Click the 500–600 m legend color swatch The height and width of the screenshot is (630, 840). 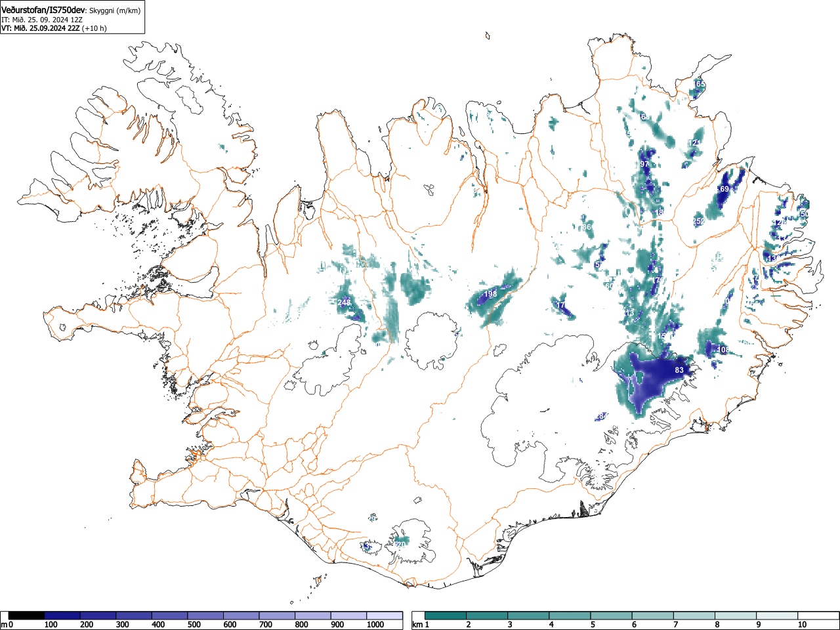205,616
